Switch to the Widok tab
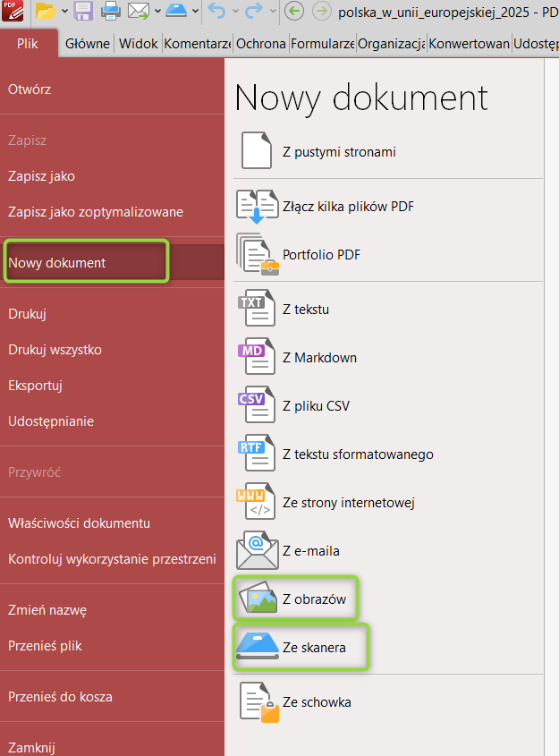This screenshot has height=756, width=559. [x=139, y=44]
